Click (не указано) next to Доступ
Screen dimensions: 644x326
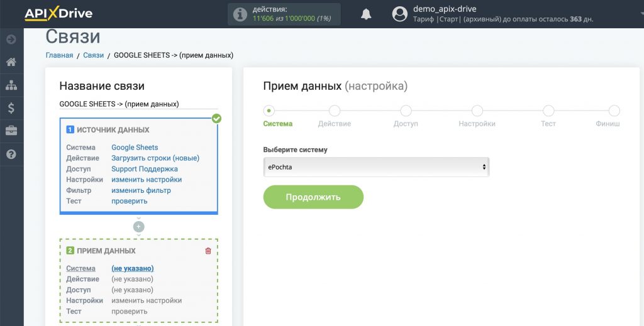pos(132,290)
